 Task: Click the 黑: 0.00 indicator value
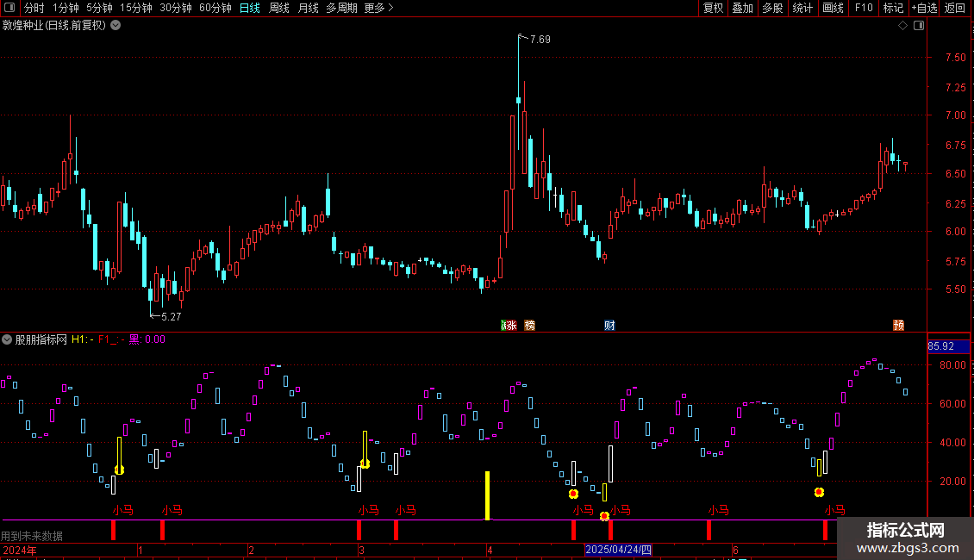pos(147,339)
